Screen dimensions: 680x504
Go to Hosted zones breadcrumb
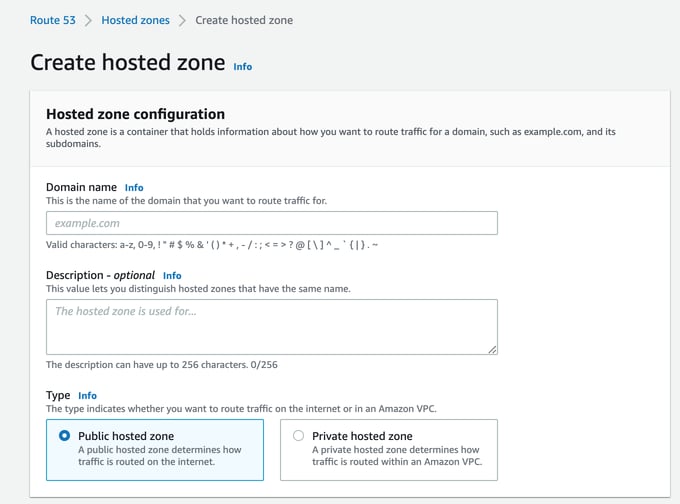coord(135,20)
